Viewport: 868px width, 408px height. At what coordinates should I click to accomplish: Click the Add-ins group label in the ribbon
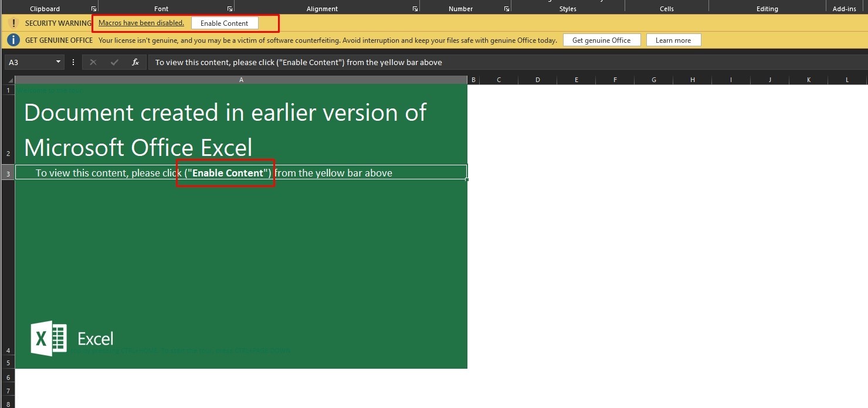tap(845, 9)
